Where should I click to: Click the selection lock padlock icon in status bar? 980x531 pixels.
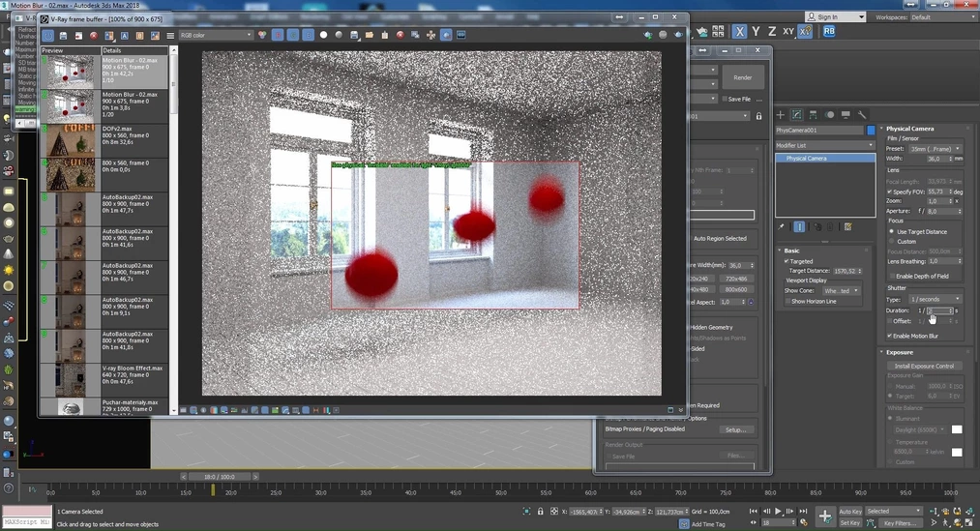pyautogui.click(x=541, y=511)
